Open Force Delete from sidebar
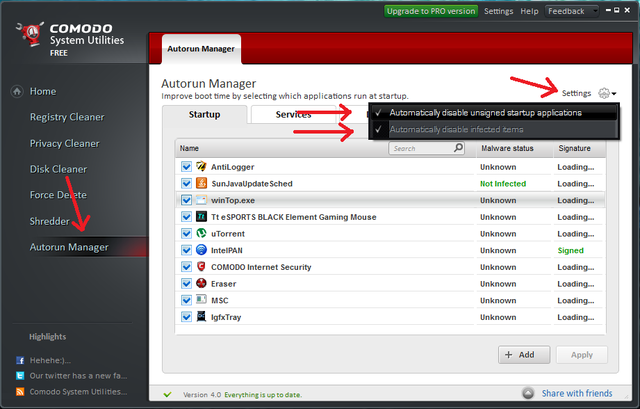 pos(58,195)
